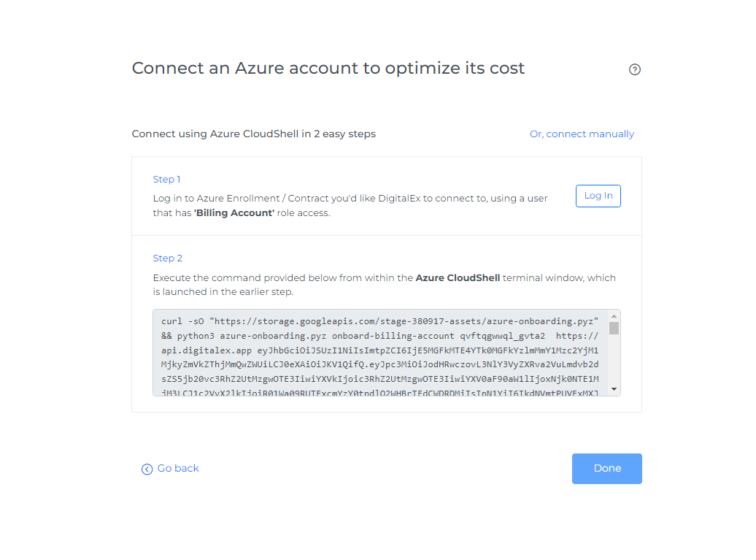The height and width of the screenshot is (560, 756).
Task: Click the 'Log in to Azure Enrollment' description
Action: [x=350, y=199]
